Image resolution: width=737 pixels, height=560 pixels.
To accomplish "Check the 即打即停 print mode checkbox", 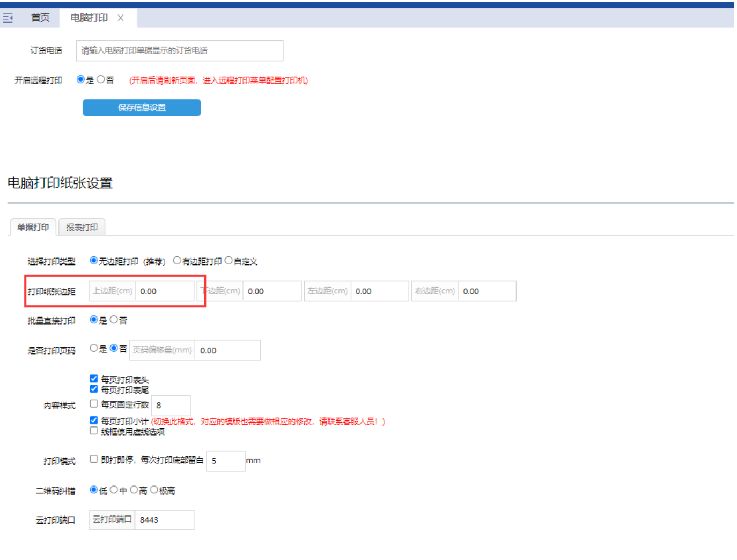I will tap(94, 459).
